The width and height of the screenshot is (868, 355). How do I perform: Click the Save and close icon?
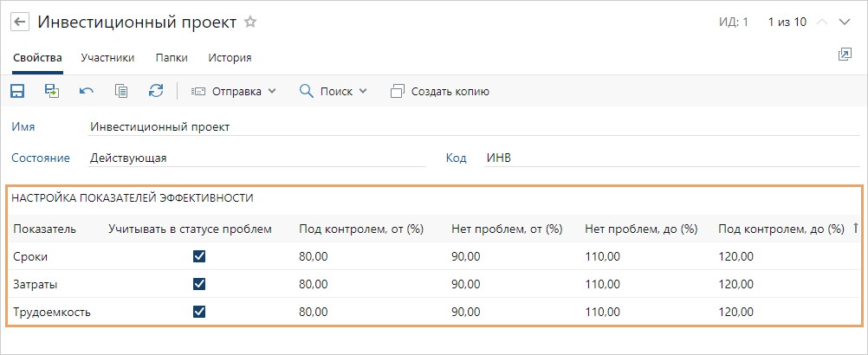pos(52,91)
